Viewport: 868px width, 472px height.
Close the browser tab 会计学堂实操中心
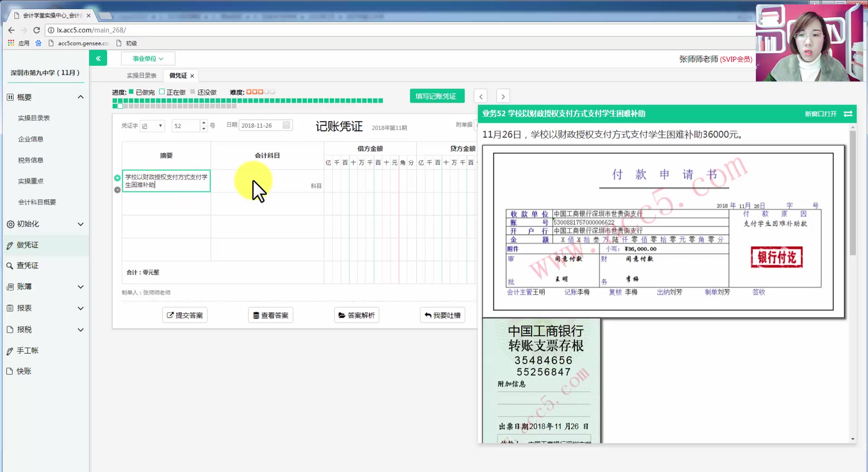[89, 15]
